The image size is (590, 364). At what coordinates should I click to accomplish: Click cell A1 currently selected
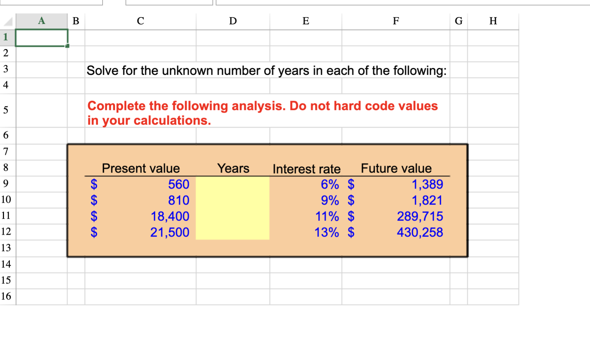[41, 37]
